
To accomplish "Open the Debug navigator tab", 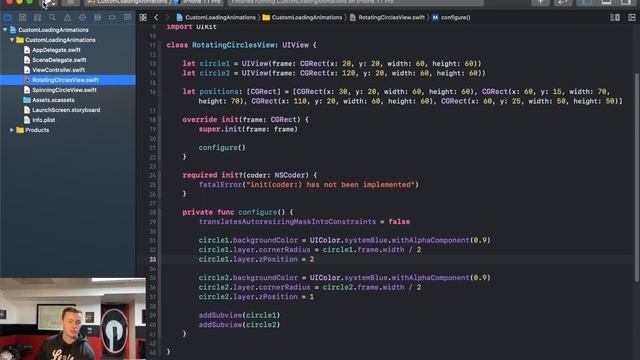I will 98,18.
